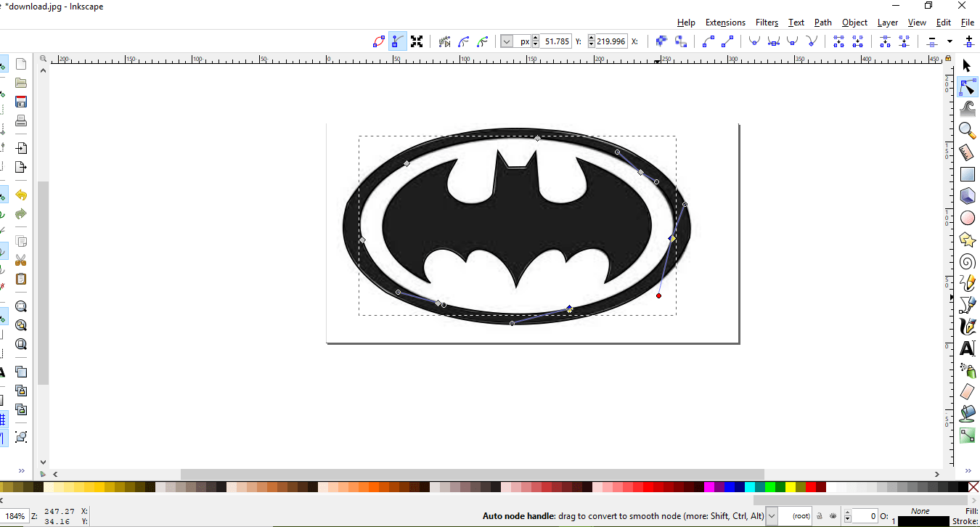Screen dimensions: 980x527
Task: Click Zoom to fit drawing icon
Action: pos(21,325)
